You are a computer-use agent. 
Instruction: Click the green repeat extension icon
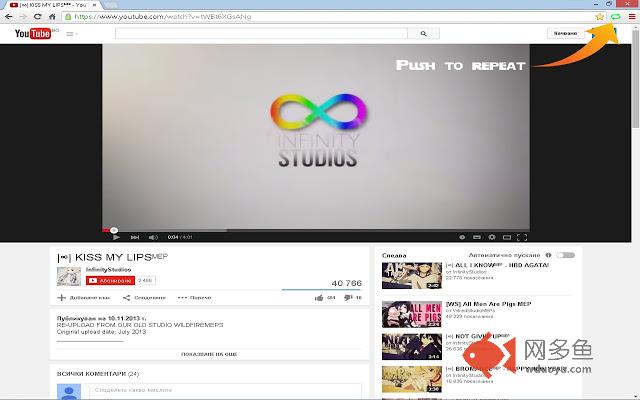616,16
